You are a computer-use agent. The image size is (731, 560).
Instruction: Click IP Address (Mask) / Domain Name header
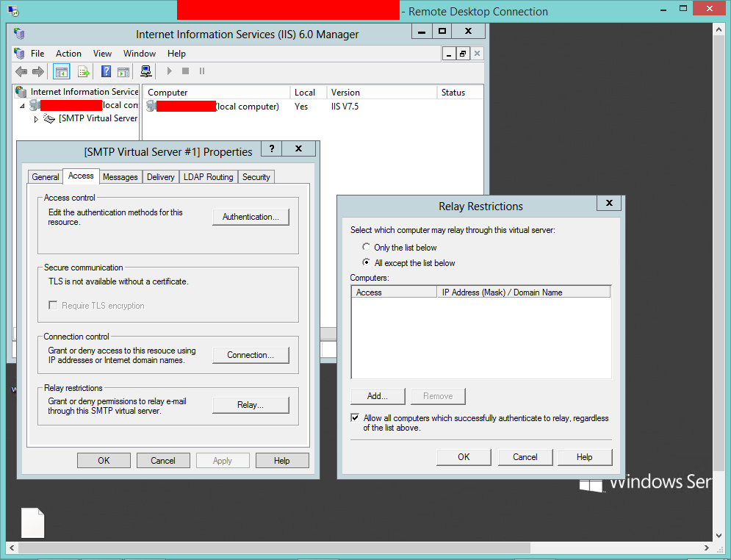coord(524,292)
